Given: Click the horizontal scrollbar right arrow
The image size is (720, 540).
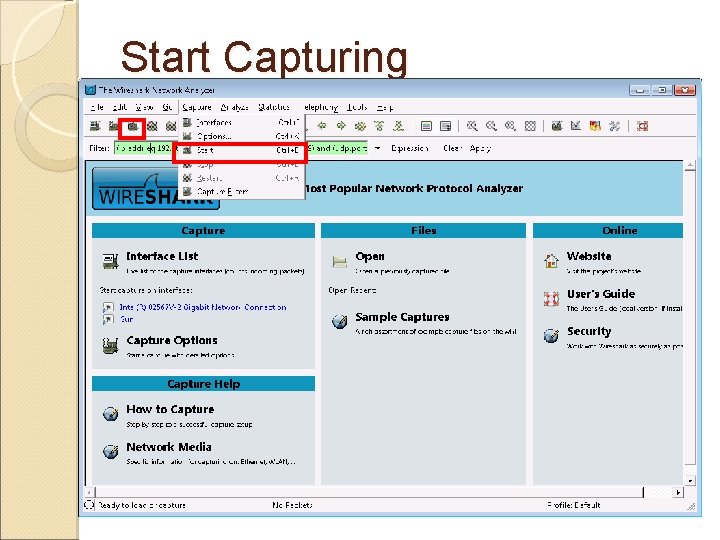Looking at the screenshot, I should pyautogui.click(x=678, y=492).
